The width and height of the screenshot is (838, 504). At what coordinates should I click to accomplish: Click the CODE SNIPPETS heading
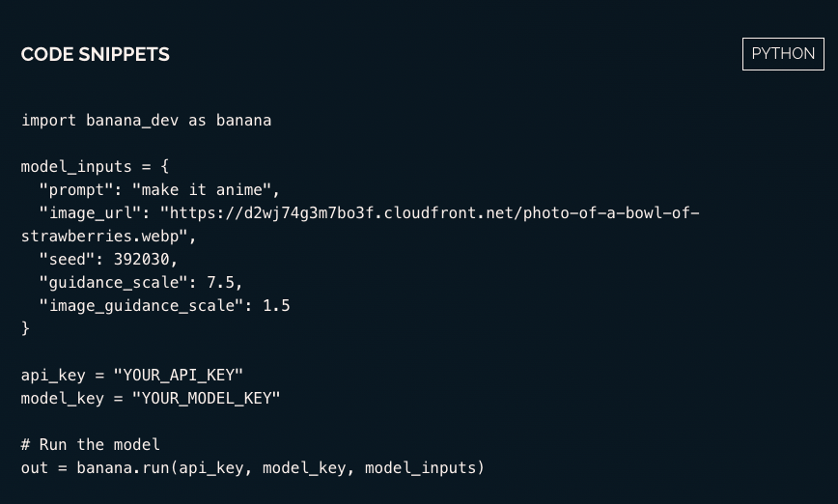95,55
